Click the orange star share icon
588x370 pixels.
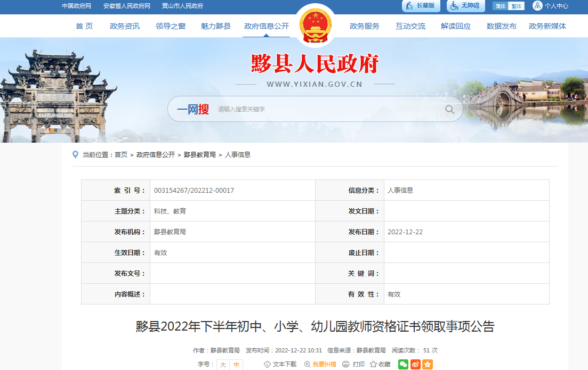pos(428,364)
